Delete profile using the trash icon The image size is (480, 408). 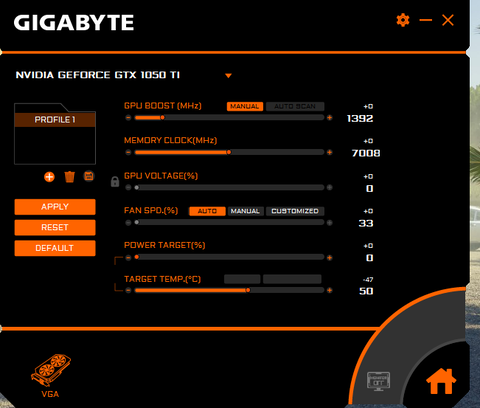coord(69,177)
